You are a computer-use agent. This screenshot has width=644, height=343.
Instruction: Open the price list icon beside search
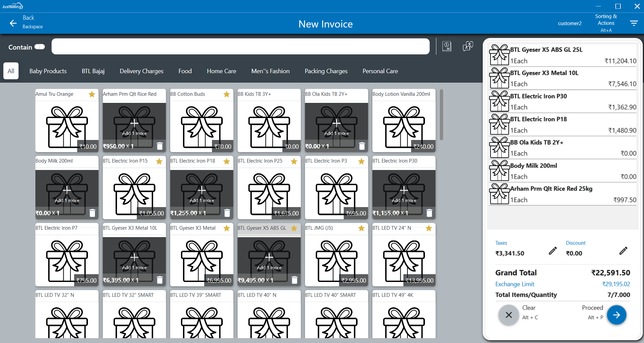(x=447, y=47)
